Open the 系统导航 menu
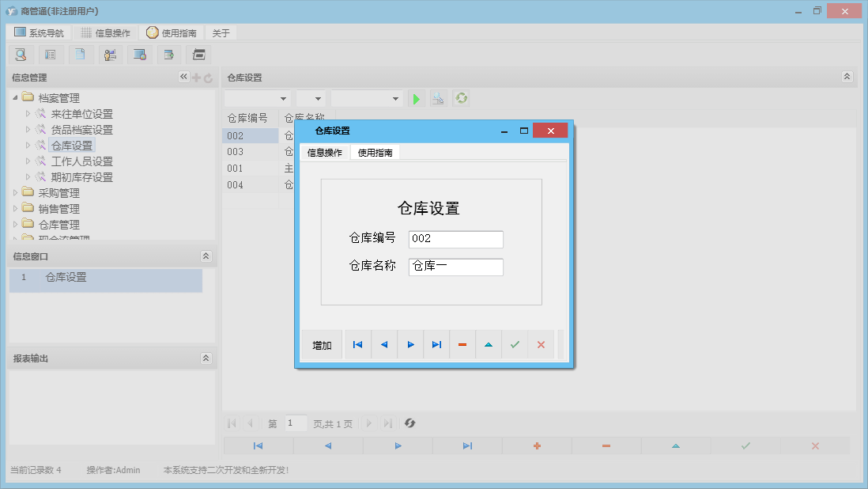 (x=37, y=32)
